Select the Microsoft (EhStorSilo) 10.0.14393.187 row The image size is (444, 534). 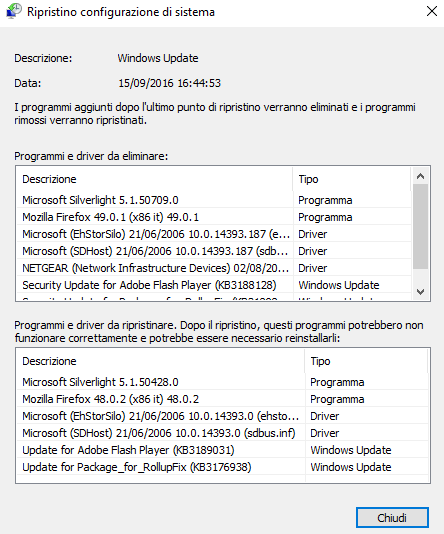coord(215,234)
